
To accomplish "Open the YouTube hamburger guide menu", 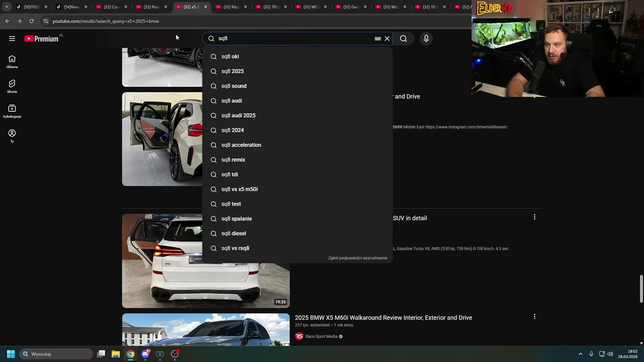I will point(12,39).
